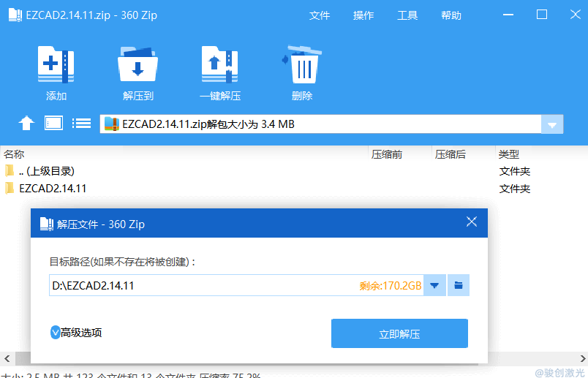
Task: Open the 工具 menu
Action: tap(407, 15)
